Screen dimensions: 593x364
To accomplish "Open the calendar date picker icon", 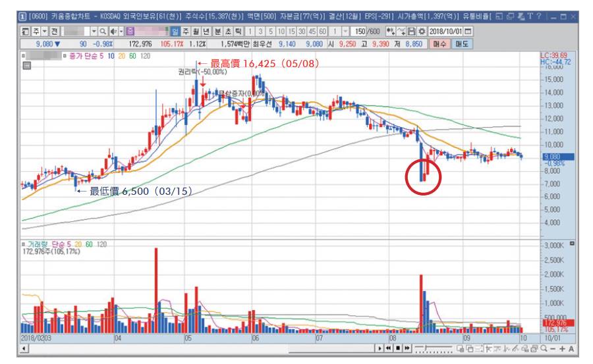I will pos(468,32).
